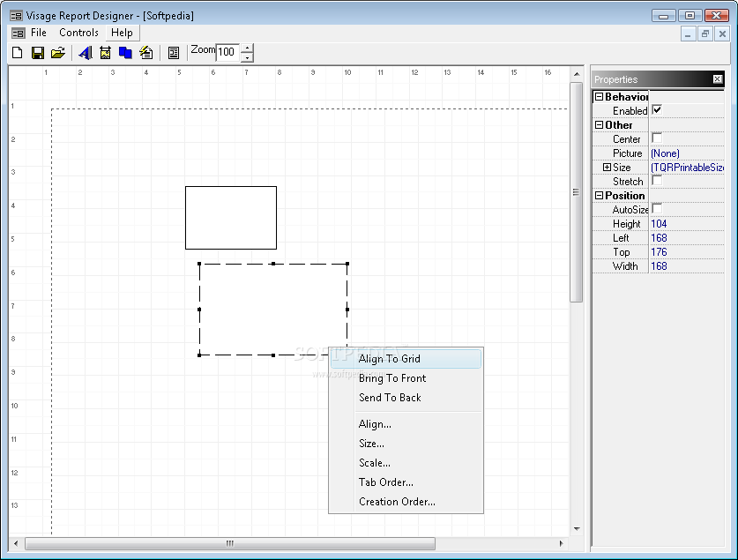Save the report using the floppy disk icon
Viewport: 738px width, 560px height.
38,53
